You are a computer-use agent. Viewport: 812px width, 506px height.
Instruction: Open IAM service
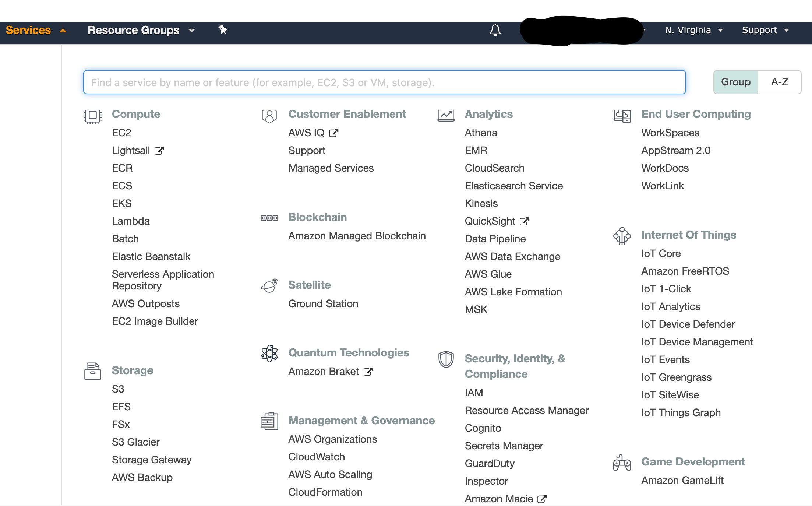click(x=474, y=393)
